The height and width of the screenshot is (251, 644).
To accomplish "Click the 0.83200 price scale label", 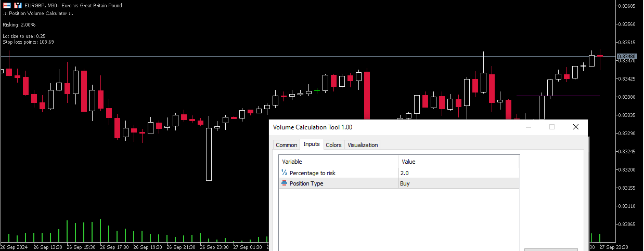I will (x=626, y=170).
